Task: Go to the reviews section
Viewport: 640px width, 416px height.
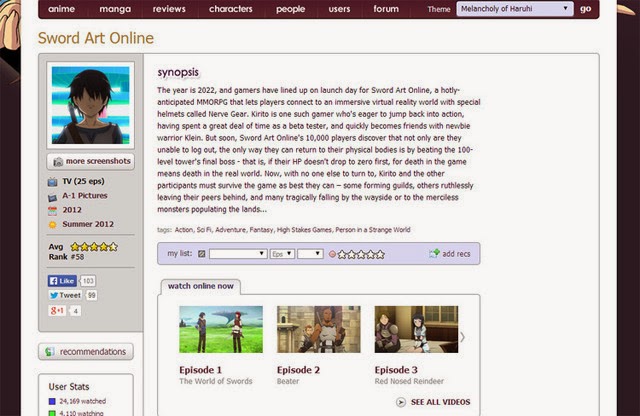Action: click(x=169, y=9)
